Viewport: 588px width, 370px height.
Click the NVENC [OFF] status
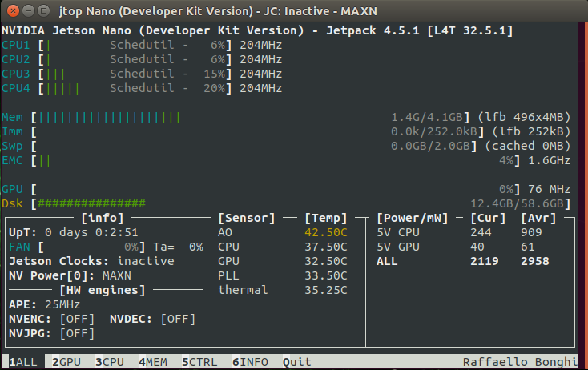pos(77,320)
